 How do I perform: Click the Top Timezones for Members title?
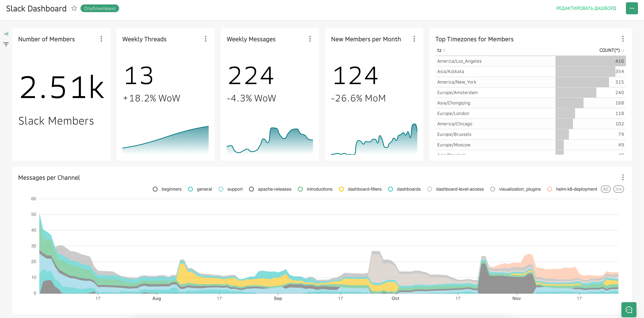pyautogui.click(x=474, y=39)
